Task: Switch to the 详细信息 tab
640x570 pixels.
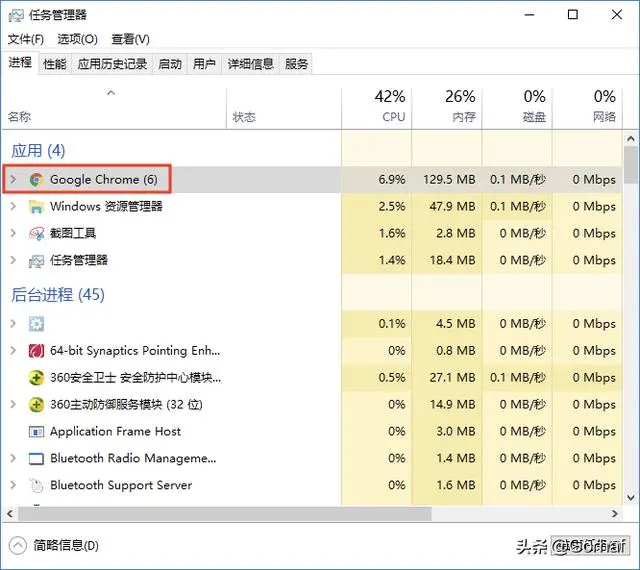Action: pos(251,64)
